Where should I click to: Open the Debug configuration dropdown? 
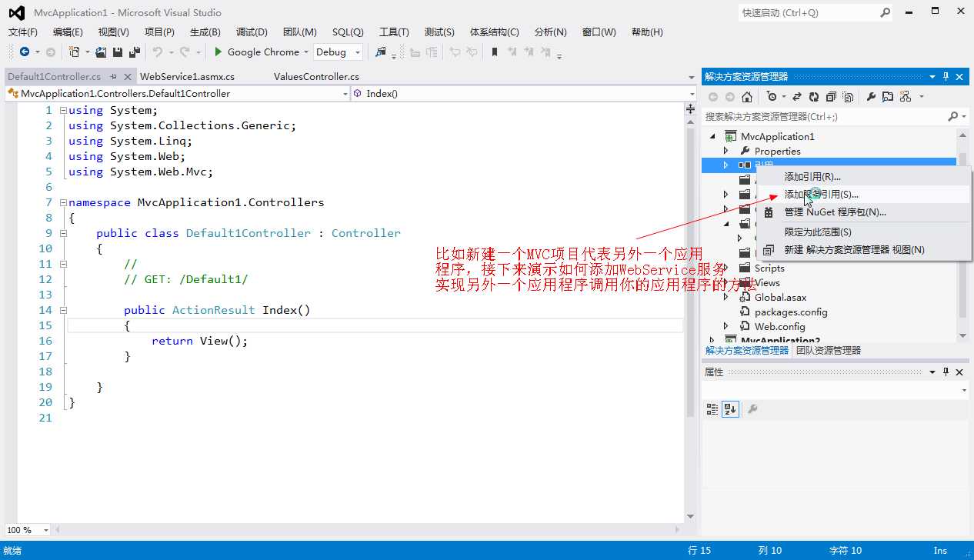click(358, 52)
